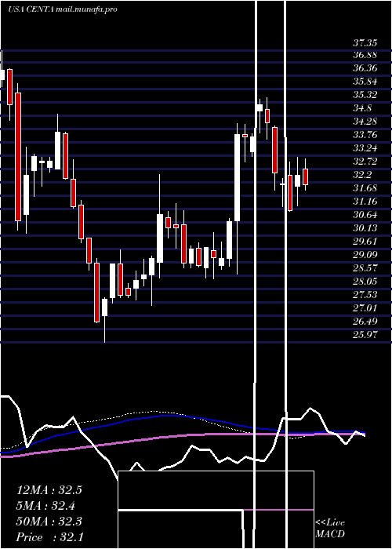
Task: Select the 32.2 price axis label
Action: pyautogui.click(x=362, y=175)
